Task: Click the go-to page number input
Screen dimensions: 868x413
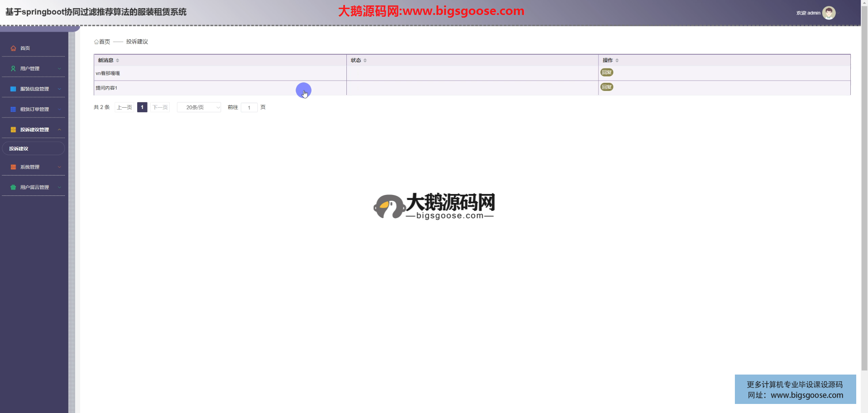Action: point(249,108)
